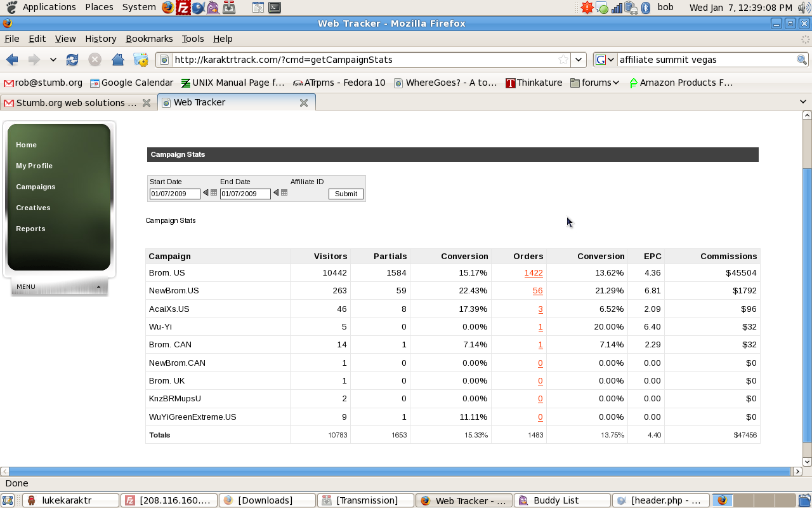Open the End Date calendar icon

pyautogui.click(x=284, y=193)
